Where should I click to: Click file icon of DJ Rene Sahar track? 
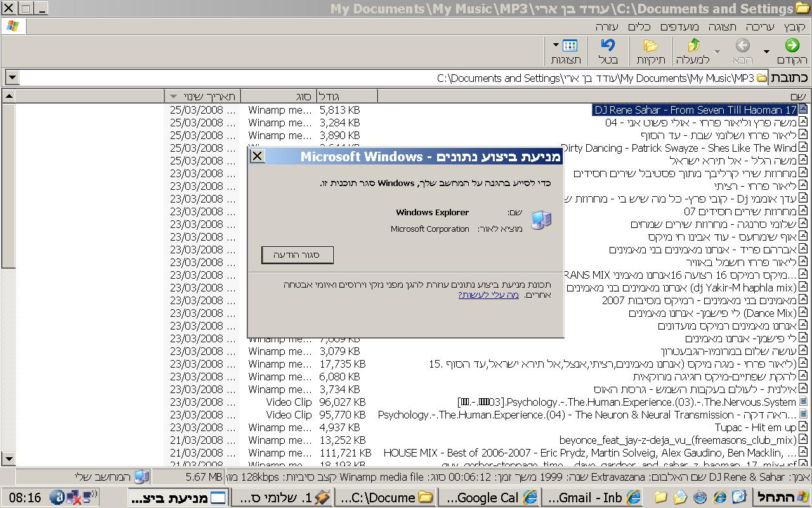802,109
